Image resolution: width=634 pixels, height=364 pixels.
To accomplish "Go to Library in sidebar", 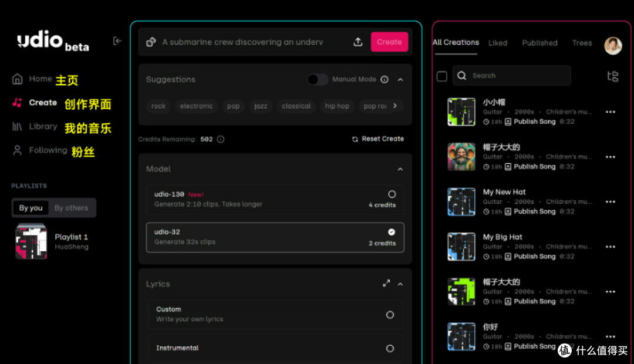I will coord(42,127).
